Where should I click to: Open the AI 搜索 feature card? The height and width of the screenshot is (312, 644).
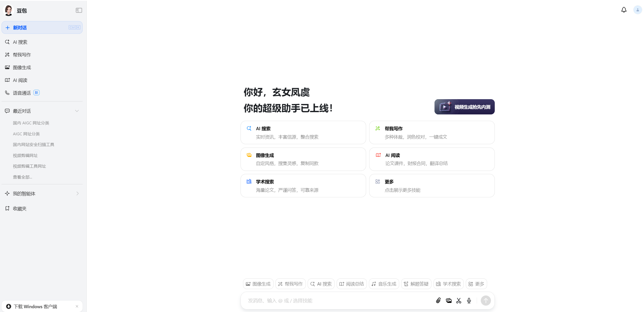(x=303, y=132)
